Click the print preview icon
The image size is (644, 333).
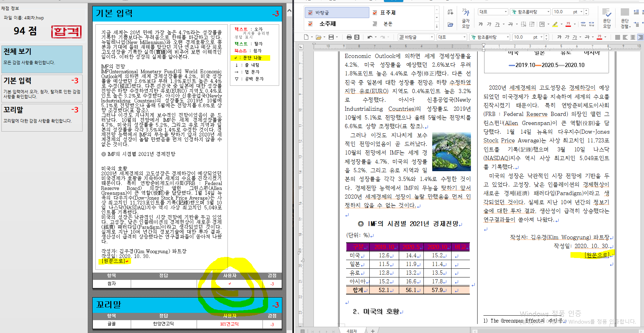357,37
